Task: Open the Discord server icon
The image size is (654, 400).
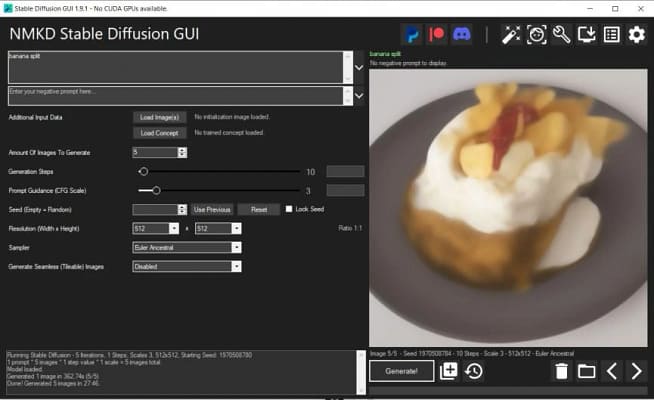Action: [x=462, y=34]
